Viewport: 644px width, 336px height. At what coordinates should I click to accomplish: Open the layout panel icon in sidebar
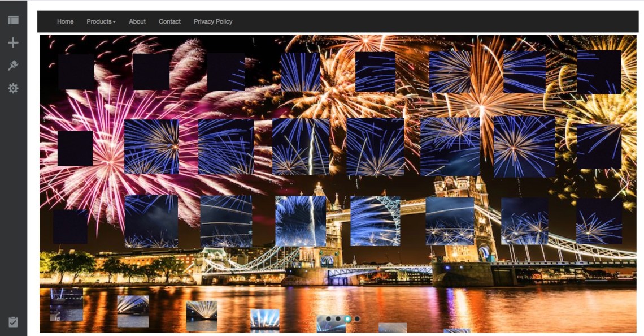(13, 20)
